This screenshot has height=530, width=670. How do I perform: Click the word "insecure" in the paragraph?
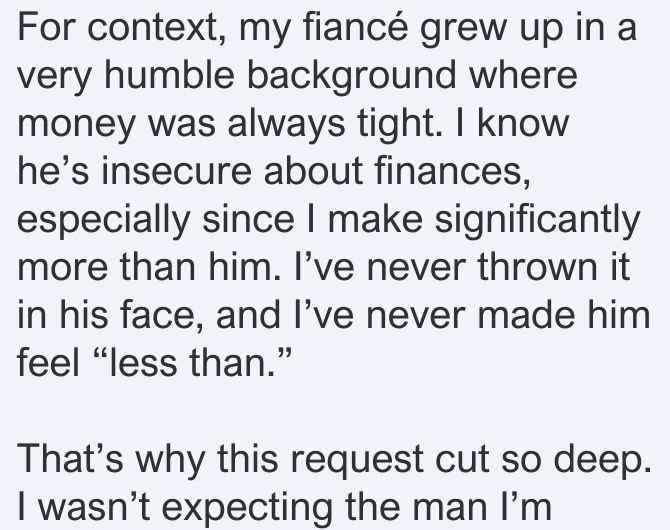point(176,171)
